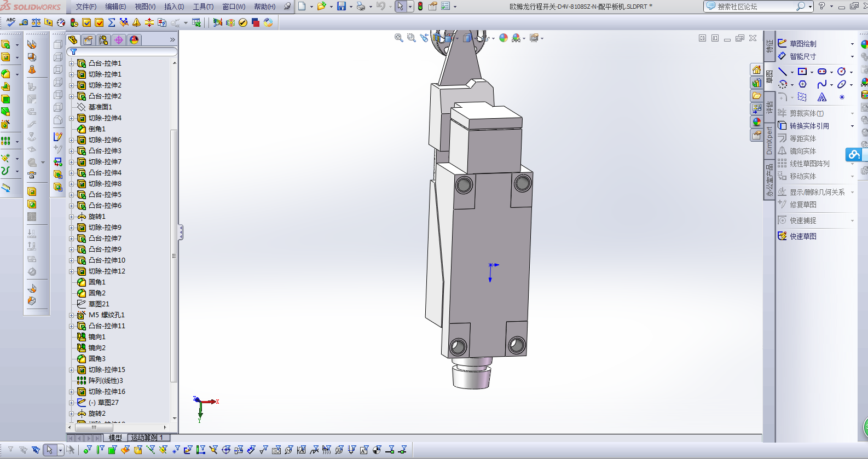
Task: Switch to the 模型 tab
Action: 115,438
